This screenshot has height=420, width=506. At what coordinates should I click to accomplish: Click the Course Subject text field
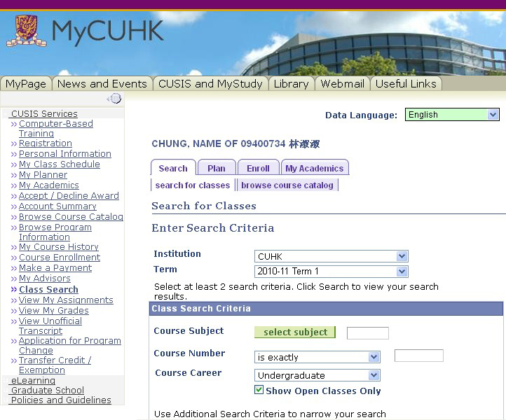coord(367,333)
